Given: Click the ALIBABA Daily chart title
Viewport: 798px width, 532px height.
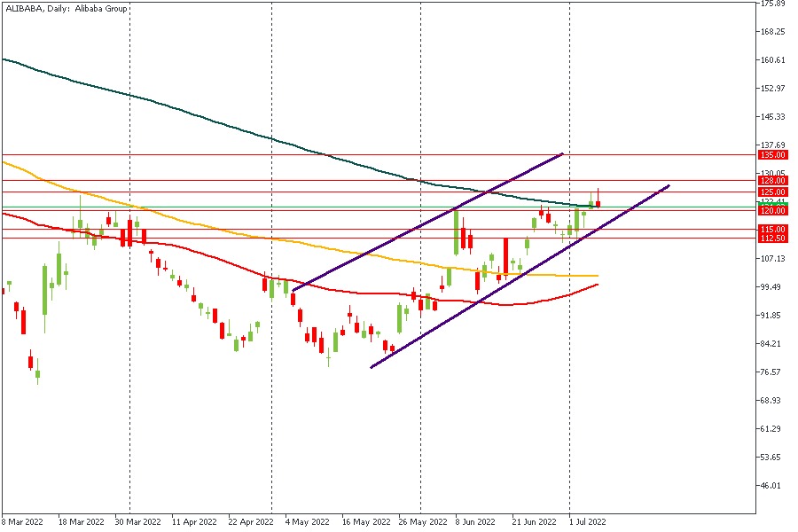Looking at the screenshot, I should point(66,9).
